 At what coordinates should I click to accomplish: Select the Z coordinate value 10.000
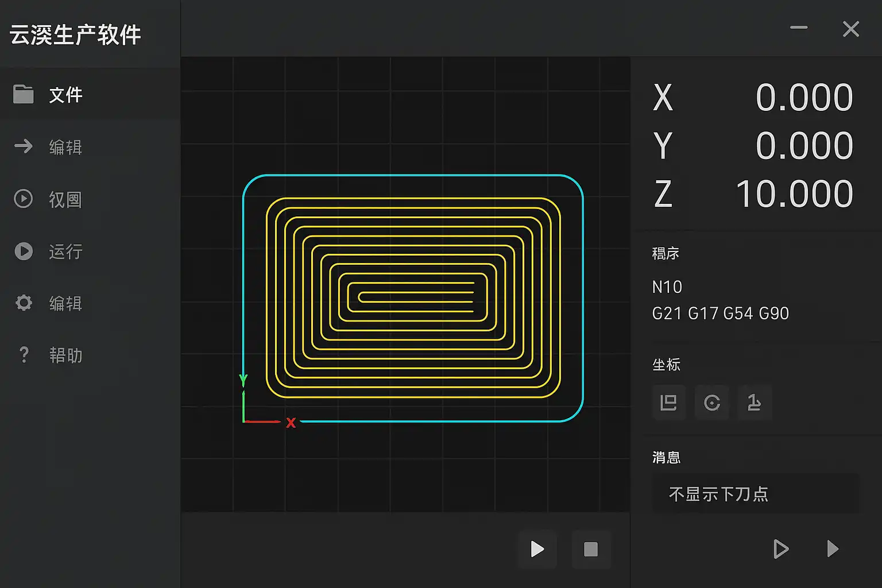(794, 194)
